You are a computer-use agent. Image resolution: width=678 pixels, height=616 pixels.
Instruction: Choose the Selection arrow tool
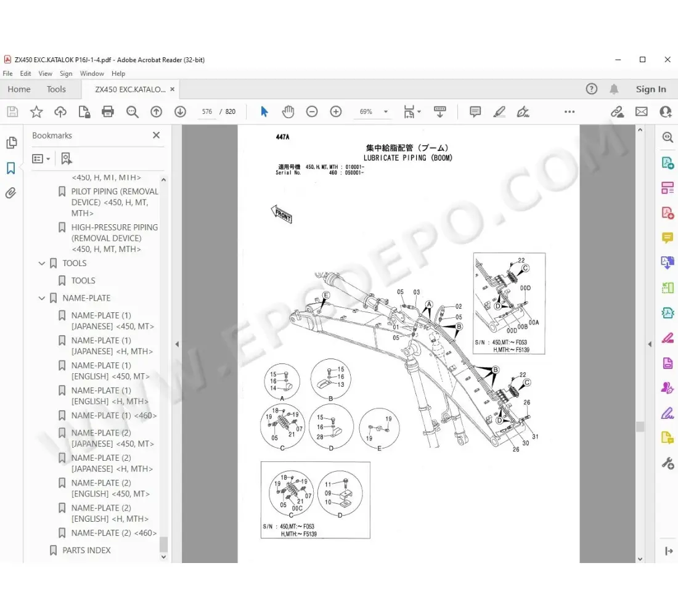click(264, 112)
